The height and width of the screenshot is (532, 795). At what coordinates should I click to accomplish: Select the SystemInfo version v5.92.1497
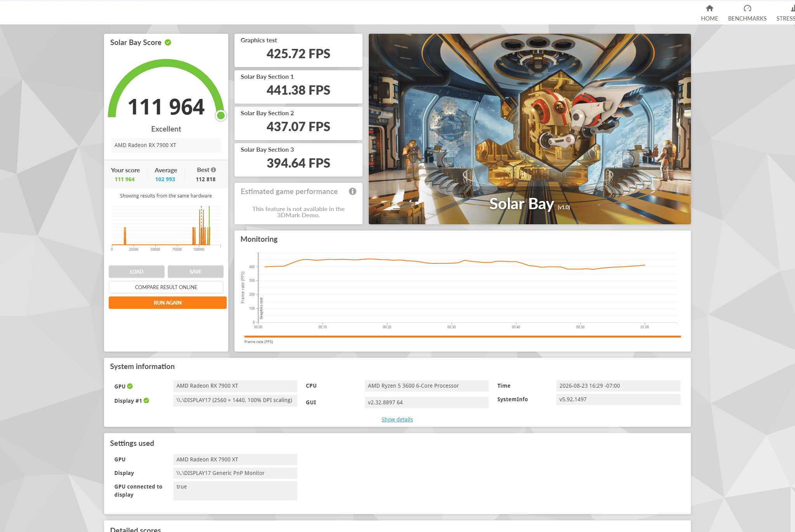tap(618, 399)
